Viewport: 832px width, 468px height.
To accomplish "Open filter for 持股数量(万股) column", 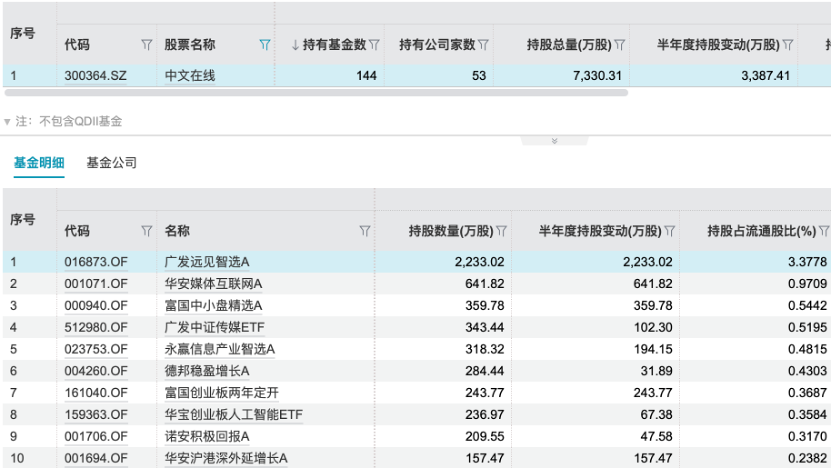I will tap(501, 231).
